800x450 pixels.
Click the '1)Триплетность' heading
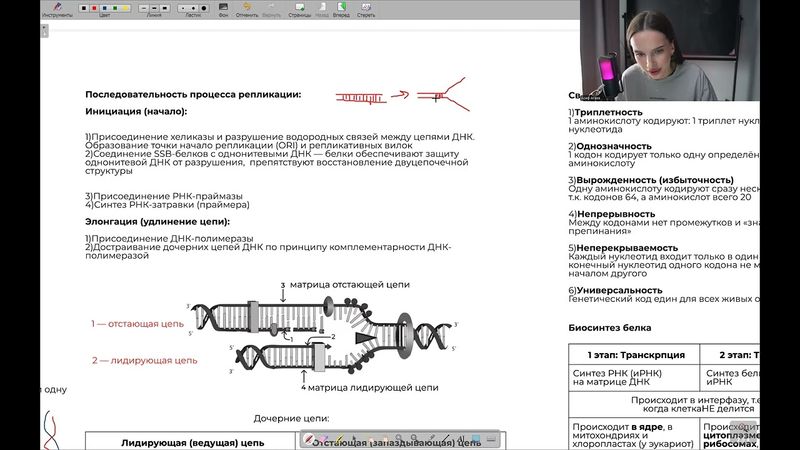(x=605, y=112)
